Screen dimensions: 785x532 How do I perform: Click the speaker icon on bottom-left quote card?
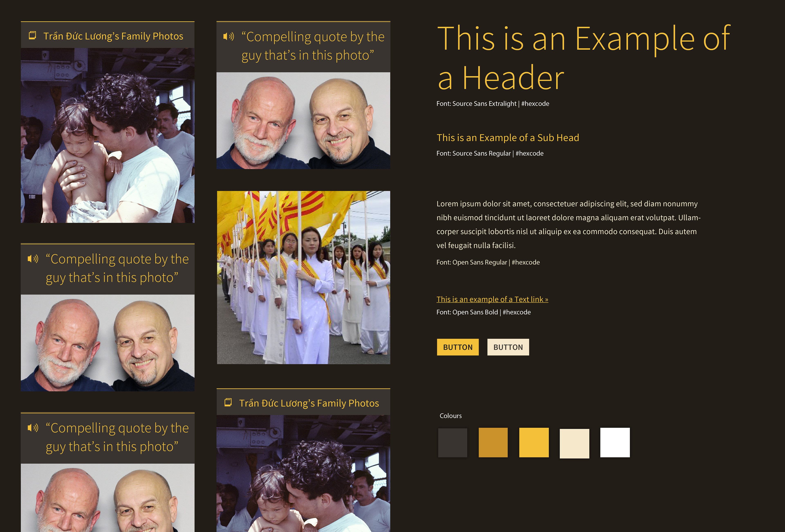tap(33, 428)
